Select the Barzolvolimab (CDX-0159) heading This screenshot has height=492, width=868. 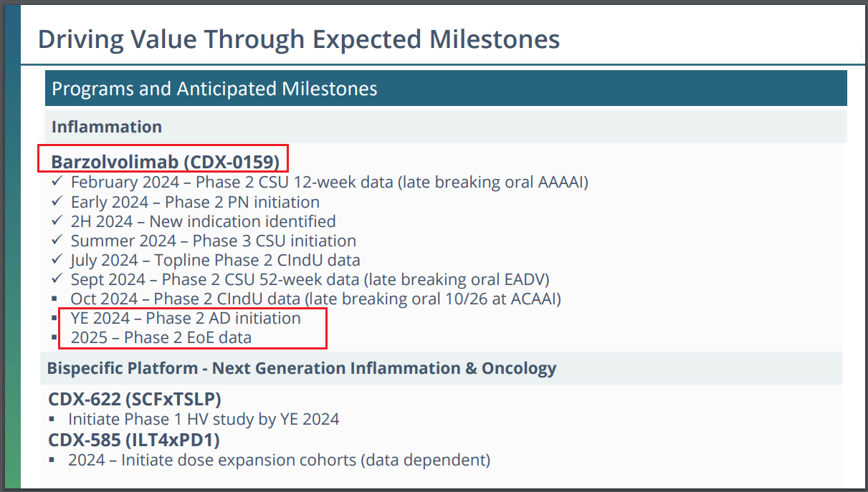tap(165, 161)
